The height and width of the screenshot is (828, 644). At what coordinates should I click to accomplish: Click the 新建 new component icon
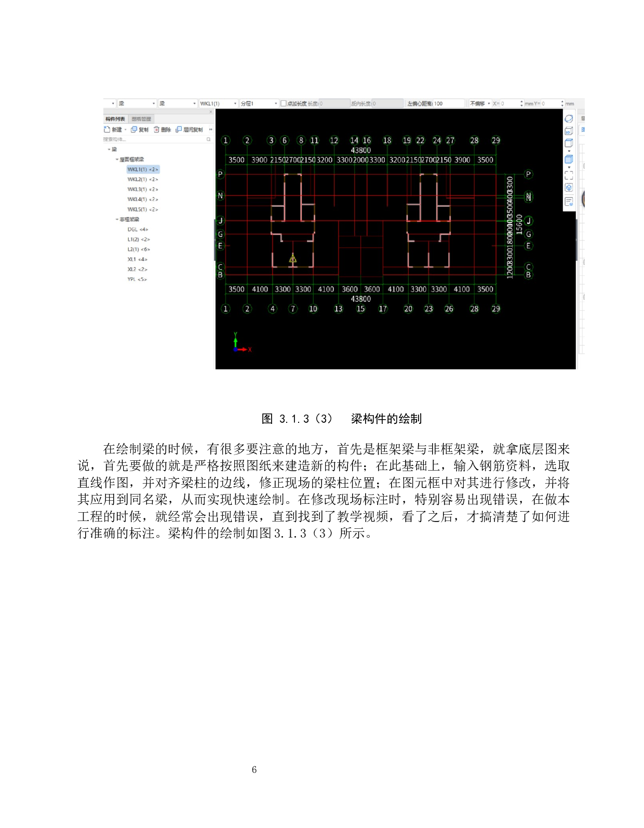[107, 130]
